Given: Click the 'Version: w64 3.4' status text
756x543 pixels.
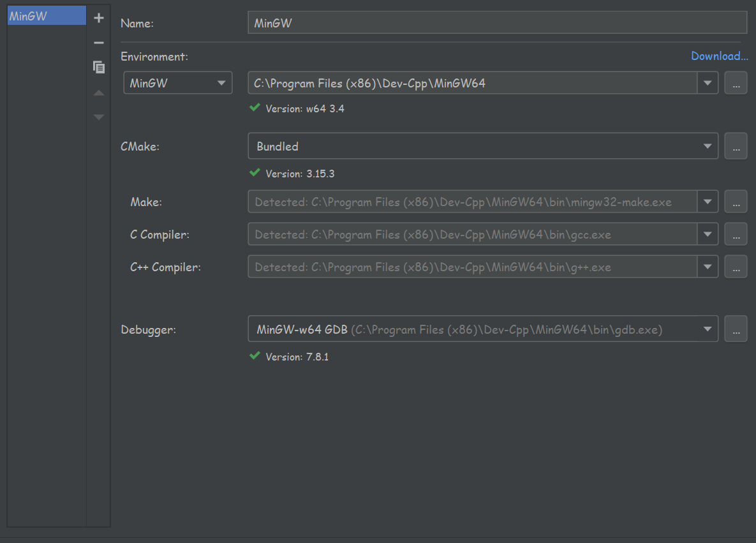Looking at the screenshot, I should 305,109.
